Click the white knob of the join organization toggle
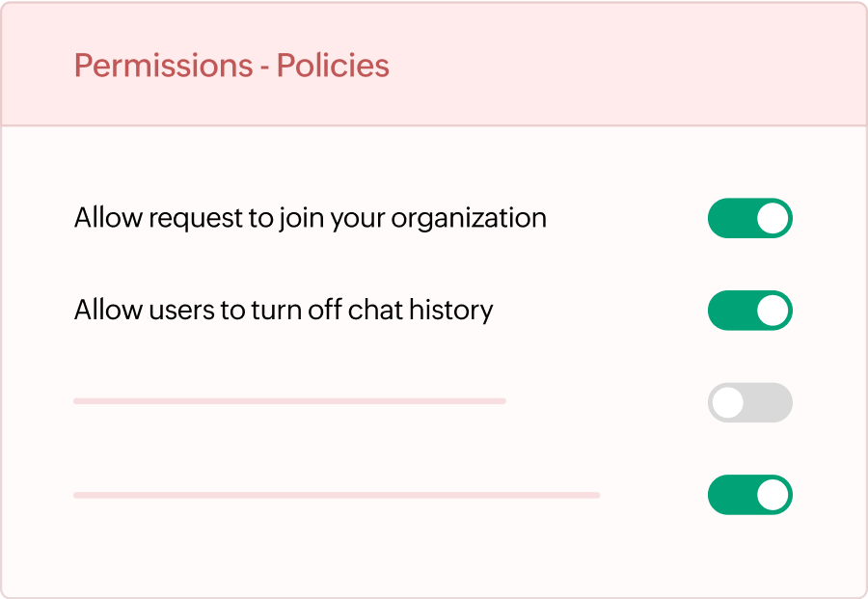The image size is (868, 599). coord(772,218)
